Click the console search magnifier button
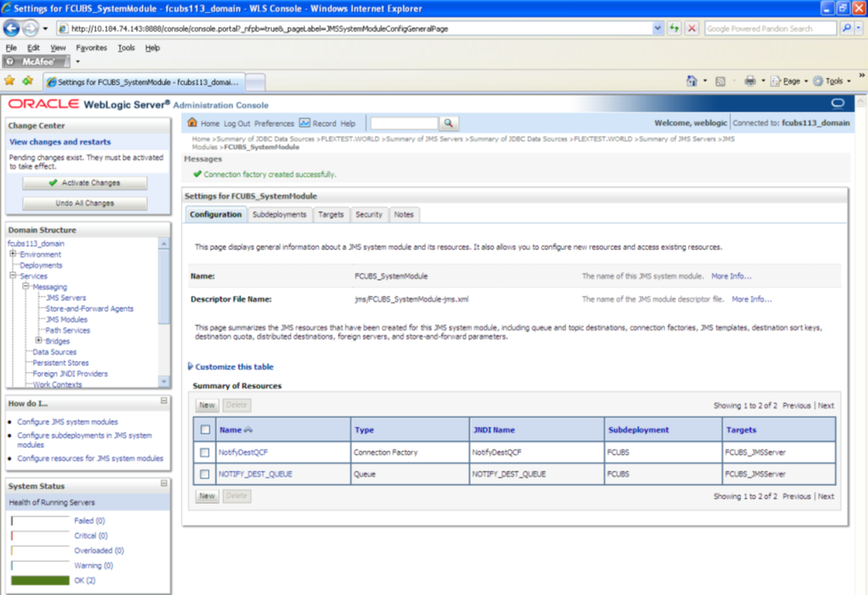This screenshot has height=595, width=868. click(x=449, y=123)
